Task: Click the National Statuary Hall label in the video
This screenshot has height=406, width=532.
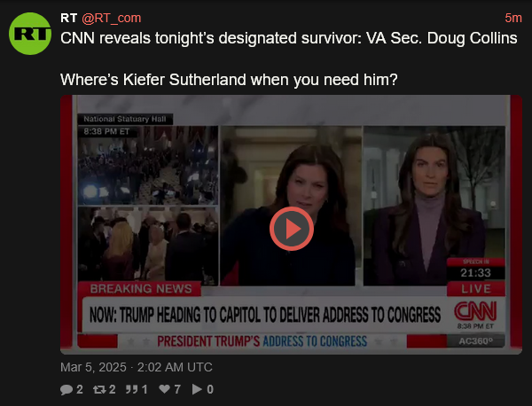Action: [x=125, y=119]
